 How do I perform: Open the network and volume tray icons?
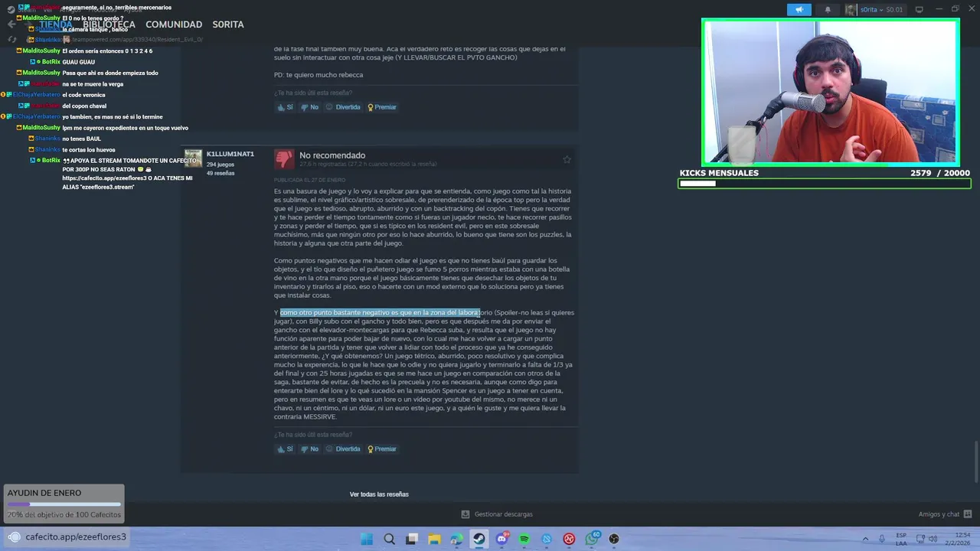(x=928, y=539)
